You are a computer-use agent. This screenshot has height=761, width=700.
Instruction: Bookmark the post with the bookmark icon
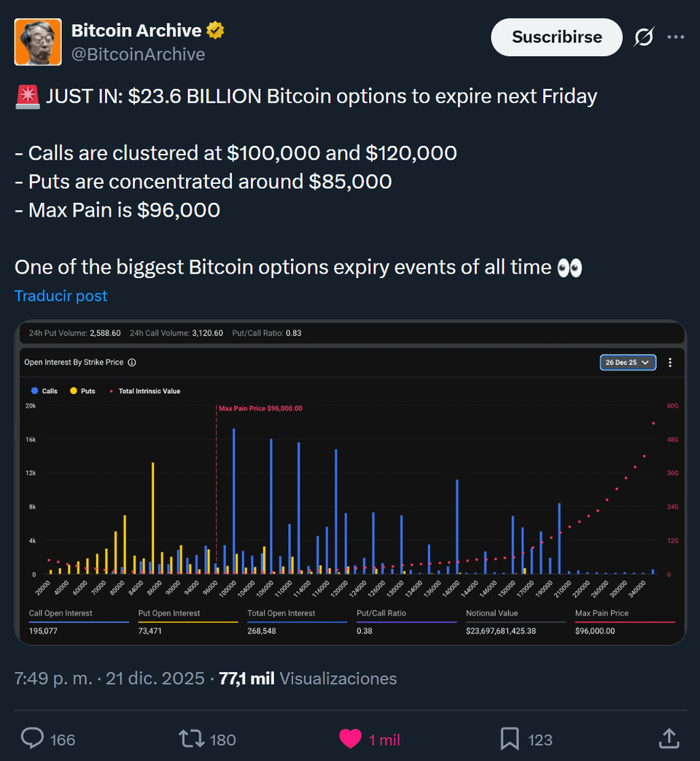pos(510,739)
